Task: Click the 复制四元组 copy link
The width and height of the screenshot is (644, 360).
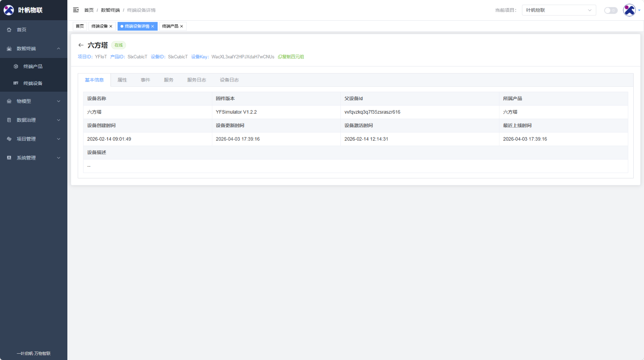Action: click(291, 57)
